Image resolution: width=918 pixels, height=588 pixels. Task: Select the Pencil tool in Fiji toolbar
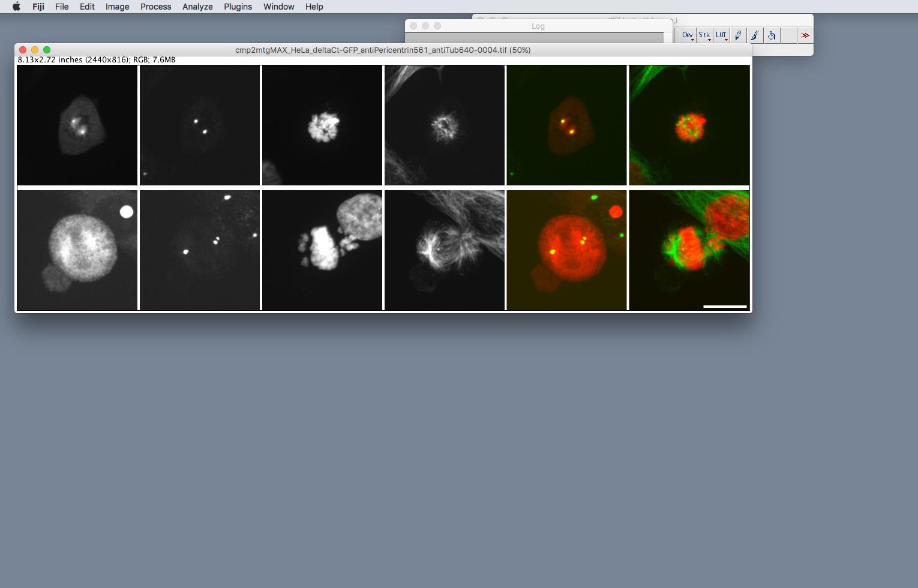[x=738, y=35]
